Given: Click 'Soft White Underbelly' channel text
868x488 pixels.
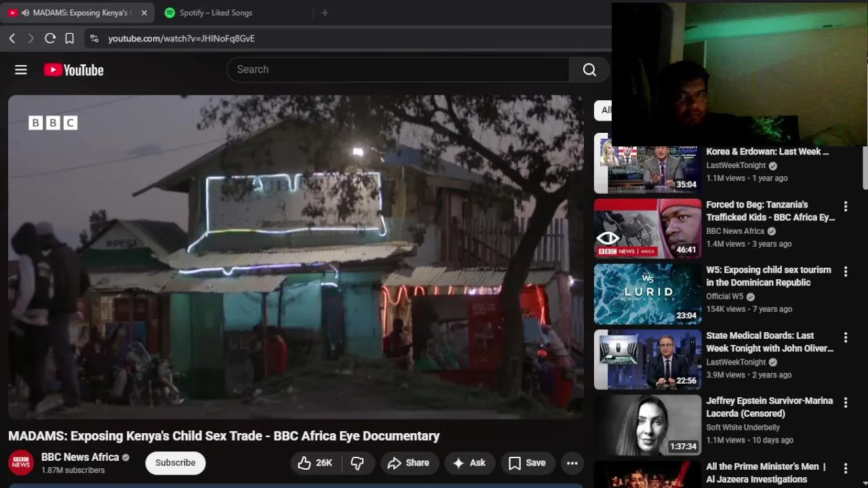Looking at the screenshot, I should pos(743,427).
